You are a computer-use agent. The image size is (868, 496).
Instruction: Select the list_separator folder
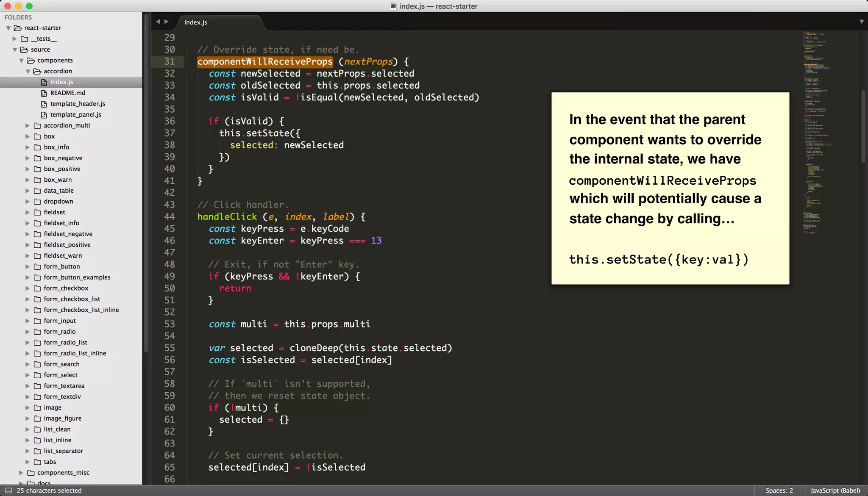(x=64, y=451)
